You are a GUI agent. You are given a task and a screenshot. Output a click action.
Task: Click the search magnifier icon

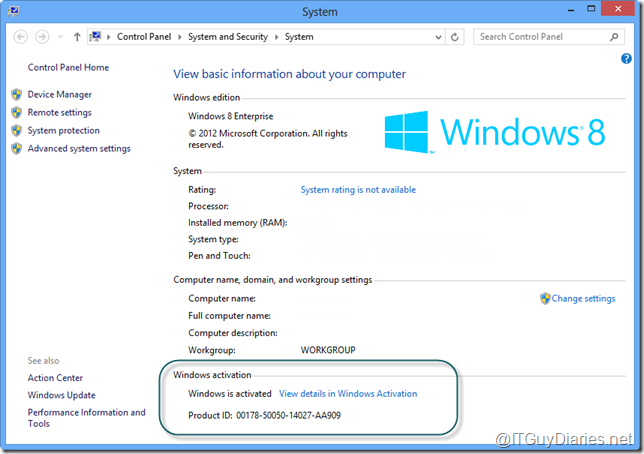click(614, 37)
